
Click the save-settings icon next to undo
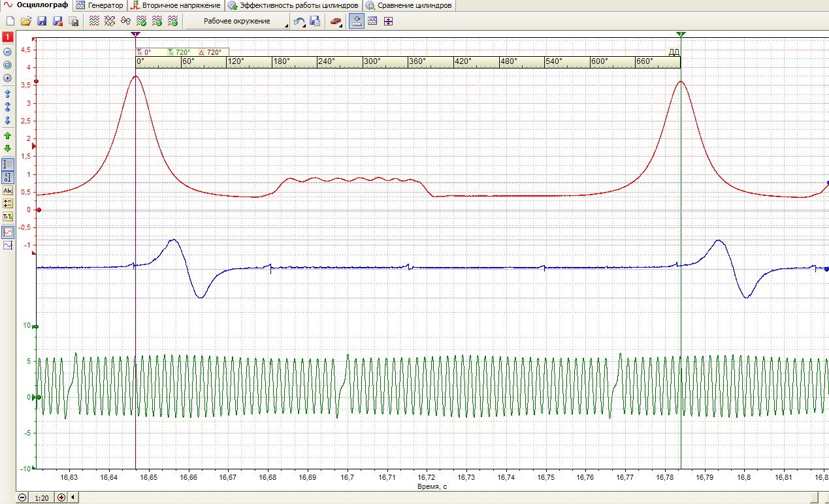pyautogui.click(x=315, y=22)
